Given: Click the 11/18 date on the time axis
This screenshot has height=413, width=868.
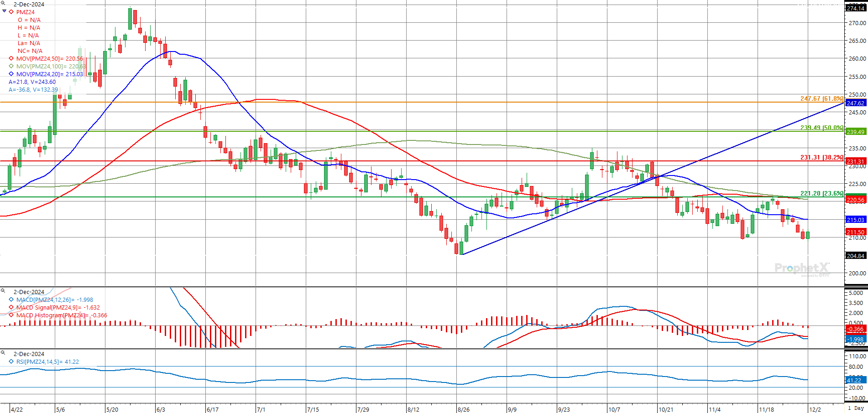Looking at the screenshot, I should (x=767, y=409).
